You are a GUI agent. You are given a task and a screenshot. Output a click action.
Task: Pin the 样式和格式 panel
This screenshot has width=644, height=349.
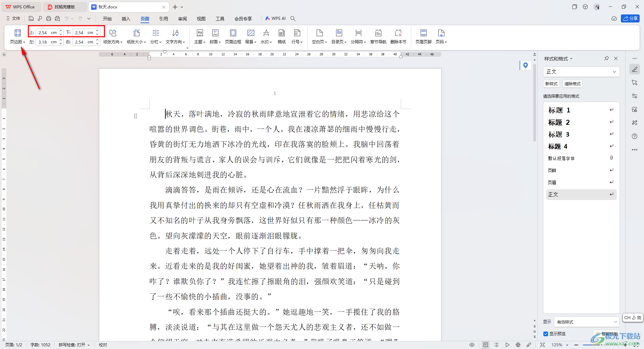(606, 58)
